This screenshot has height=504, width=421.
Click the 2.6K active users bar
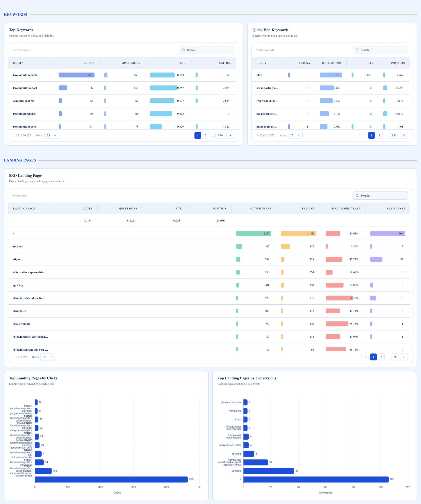254,234
